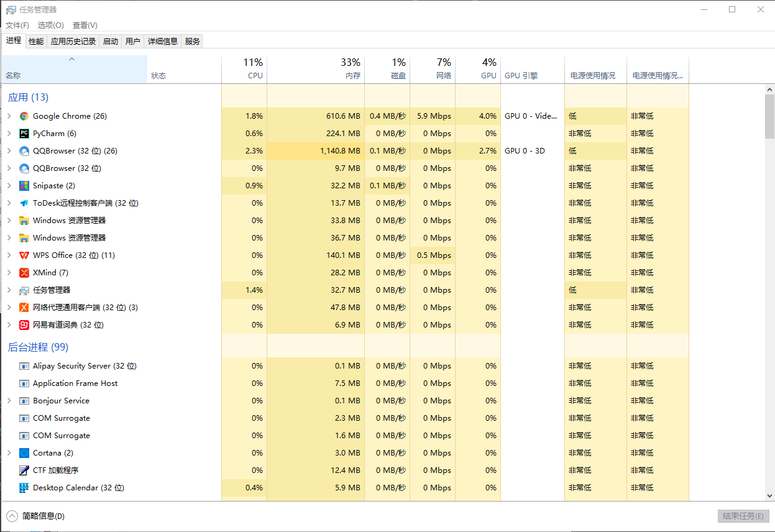The image size is (775, 532).
Task: Click the scrollbar up arrow
Action: tap(769, 89)
